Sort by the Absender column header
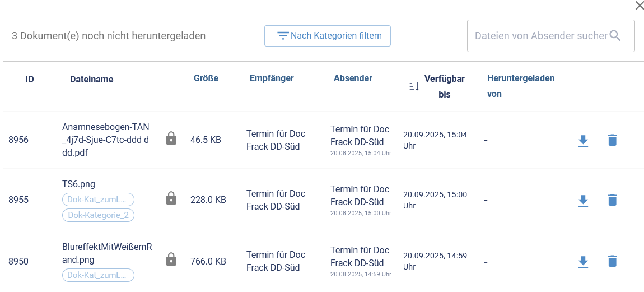The image size is (644, 292). tap(353, 78)
